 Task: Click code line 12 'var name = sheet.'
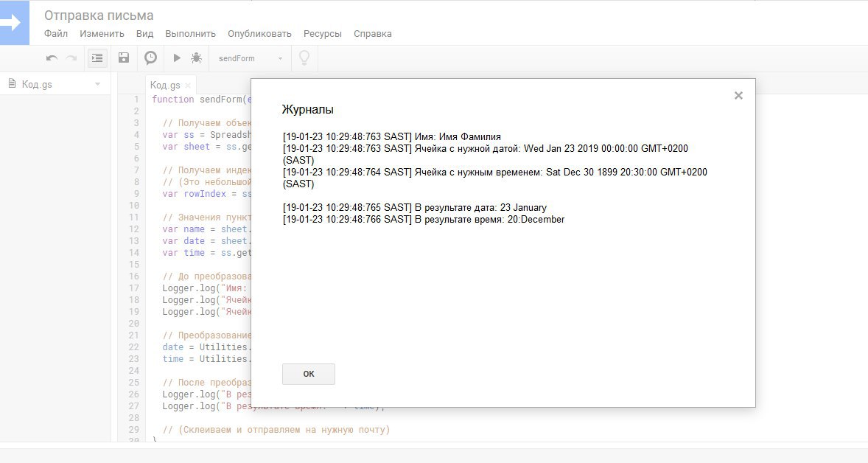pos(206,229)
